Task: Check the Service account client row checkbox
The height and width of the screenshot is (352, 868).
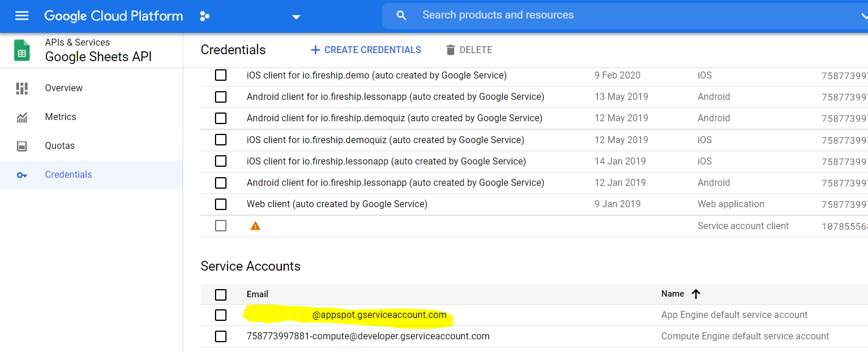Action: click(x=221, y=226)
